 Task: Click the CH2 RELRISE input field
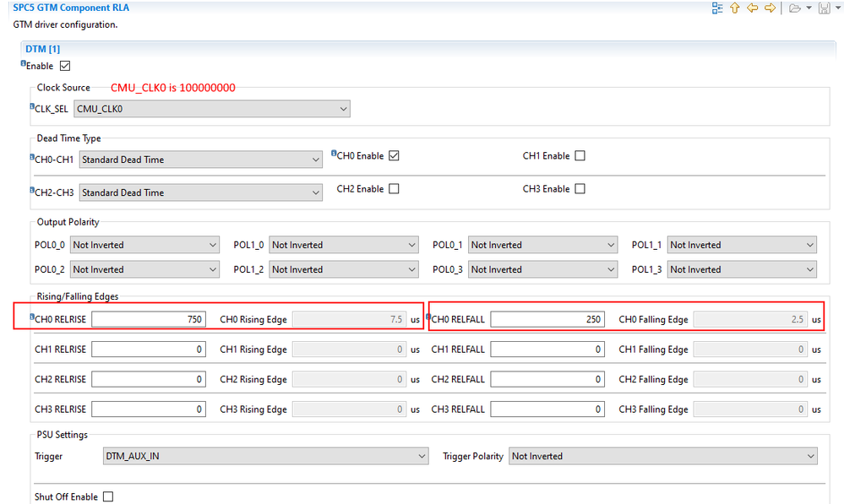point(149,379)
